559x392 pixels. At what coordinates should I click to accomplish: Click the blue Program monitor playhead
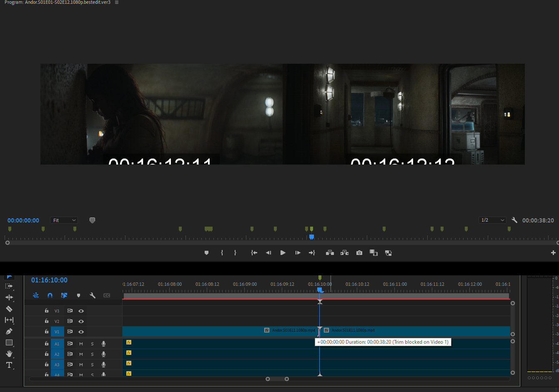(x=311, y=237)
